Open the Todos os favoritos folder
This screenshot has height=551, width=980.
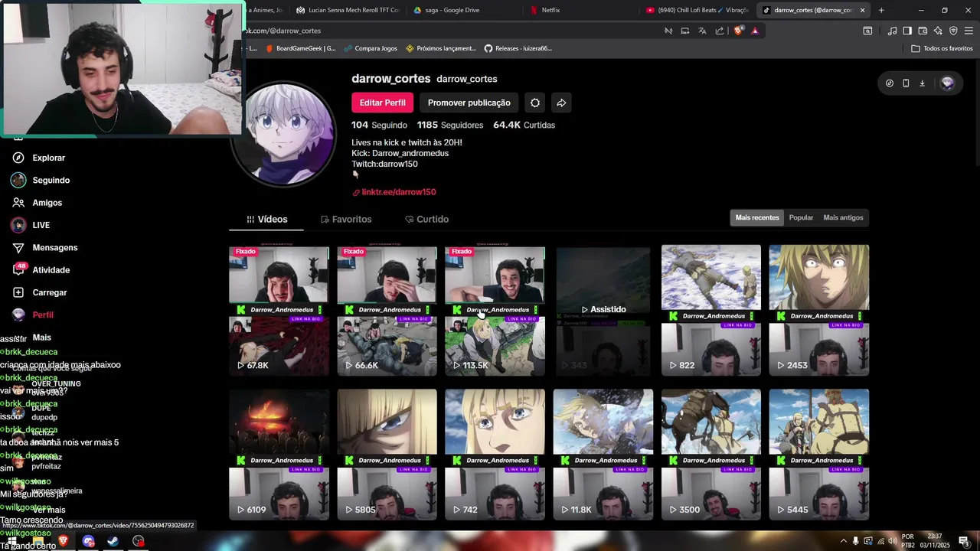(x=942, y=48)
